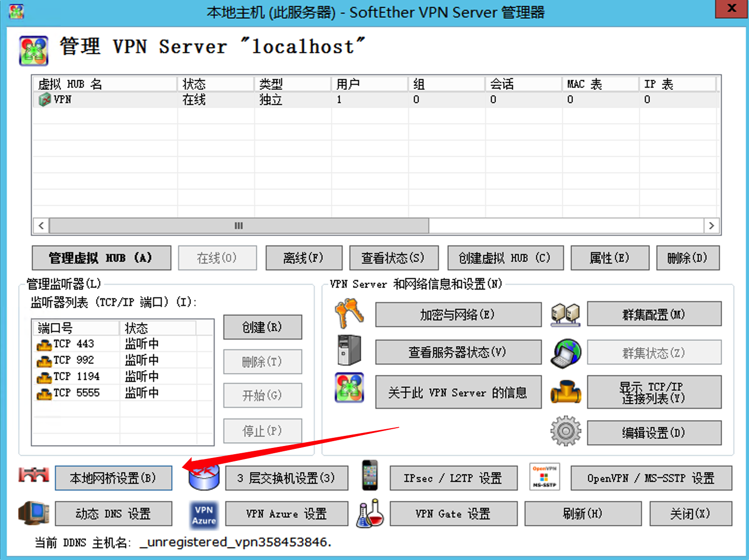The image size is (749, 560).
Task: Click the horizontal scrollbar left arrow
Action: point(41,226)
